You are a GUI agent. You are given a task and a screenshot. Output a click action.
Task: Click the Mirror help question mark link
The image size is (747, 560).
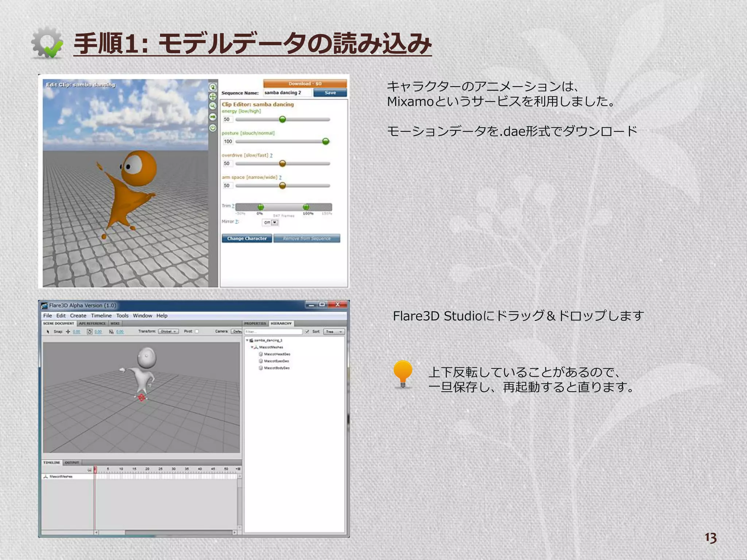(x=237, y=222)
